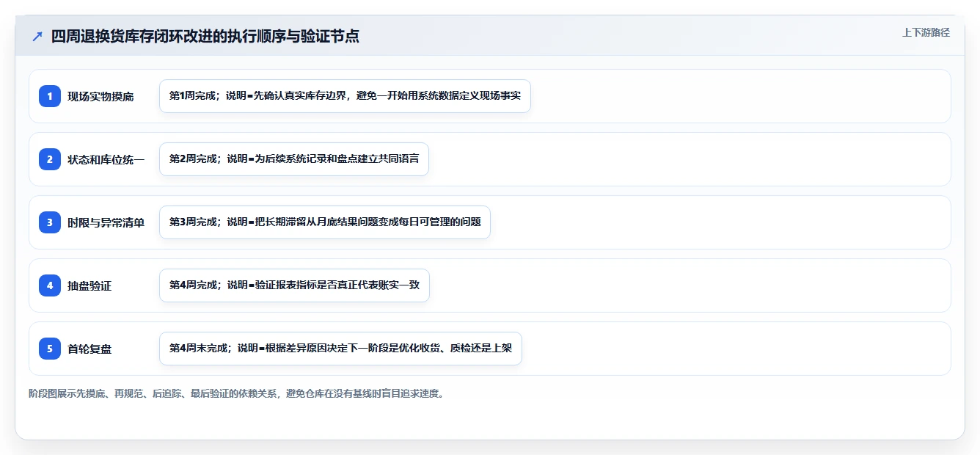
Task: Click the 抽盘验证 step label
Action: (89, 285)
